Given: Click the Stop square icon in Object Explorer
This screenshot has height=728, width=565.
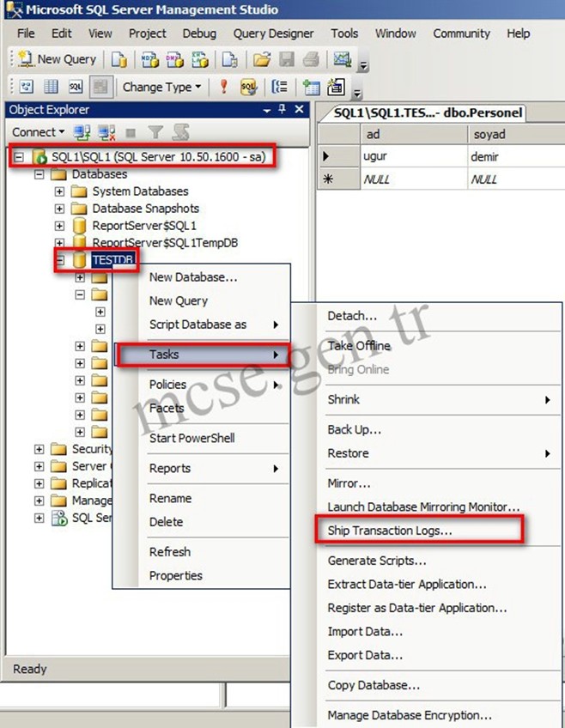Looking at the screenshot, I should pyautogui.click(x=131, y=133).
